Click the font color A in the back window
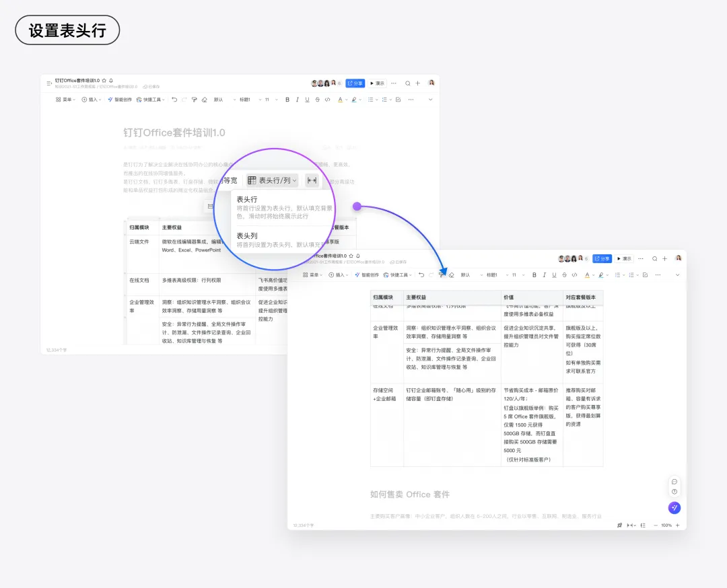The width and height of the screenshot is (727, 588). [x=341, y=100]
